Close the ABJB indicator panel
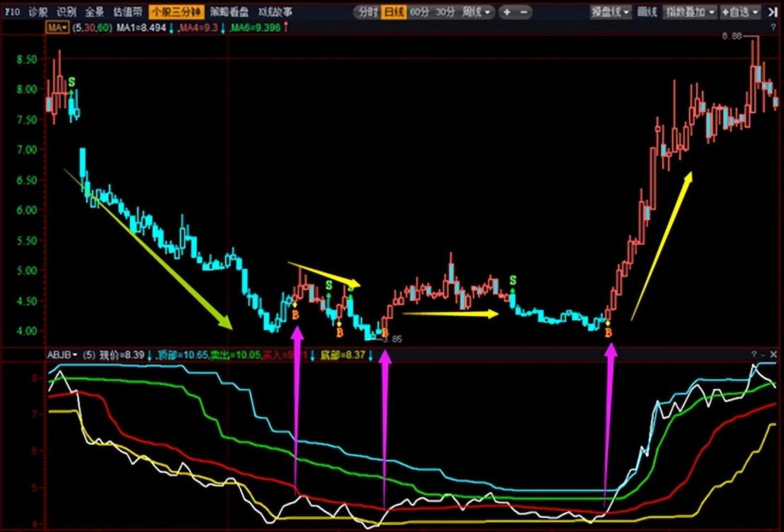 click(x=774, y=354)
